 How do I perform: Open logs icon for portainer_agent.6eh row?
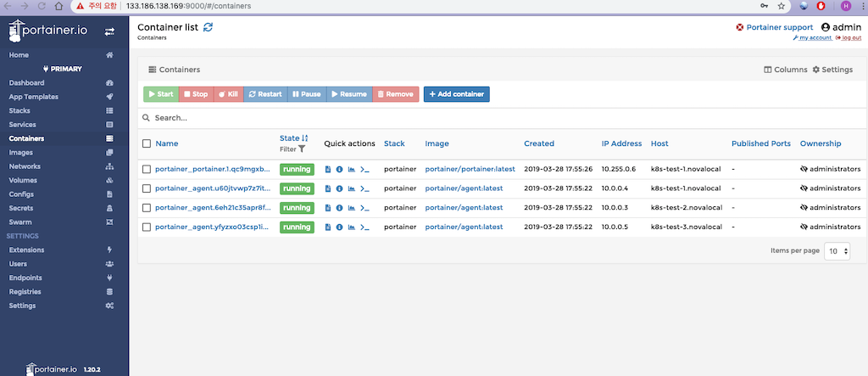328,208
